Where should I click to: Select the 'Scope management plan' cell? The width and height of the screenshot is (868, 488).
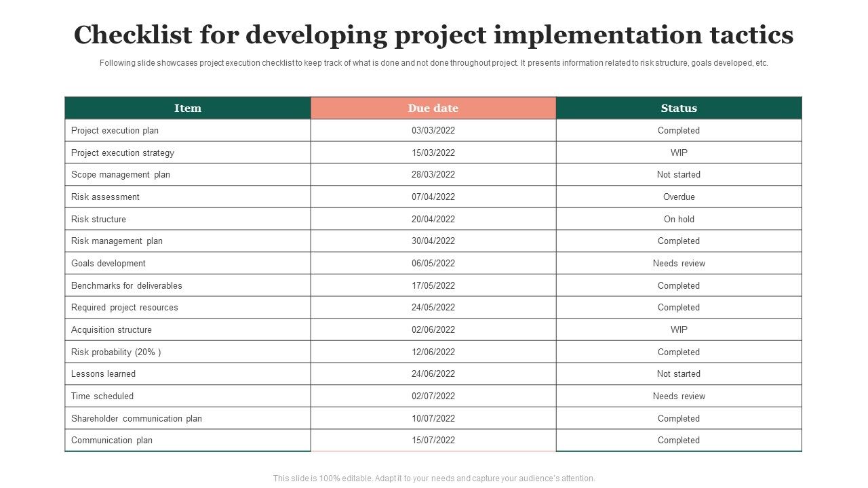188,175
